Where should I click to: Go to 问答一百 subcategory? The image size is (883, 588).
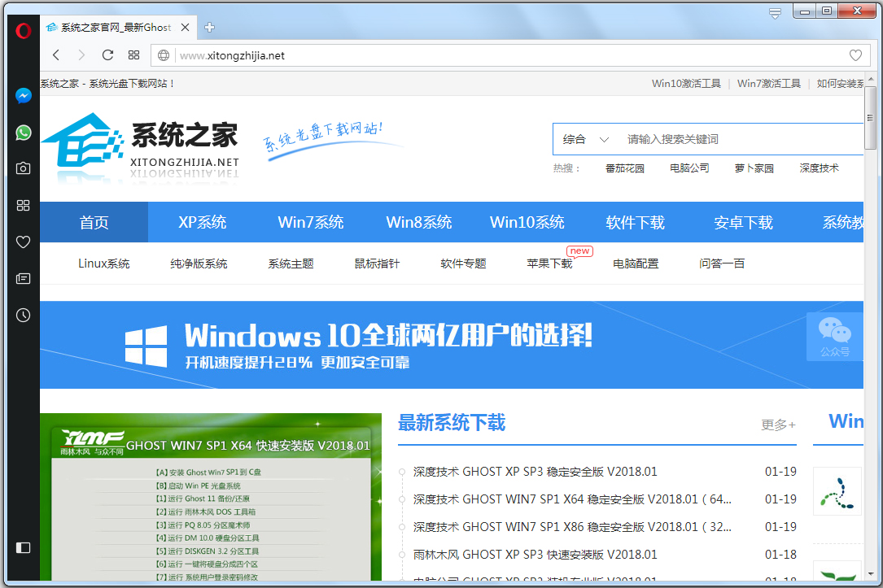pos(721,264)
